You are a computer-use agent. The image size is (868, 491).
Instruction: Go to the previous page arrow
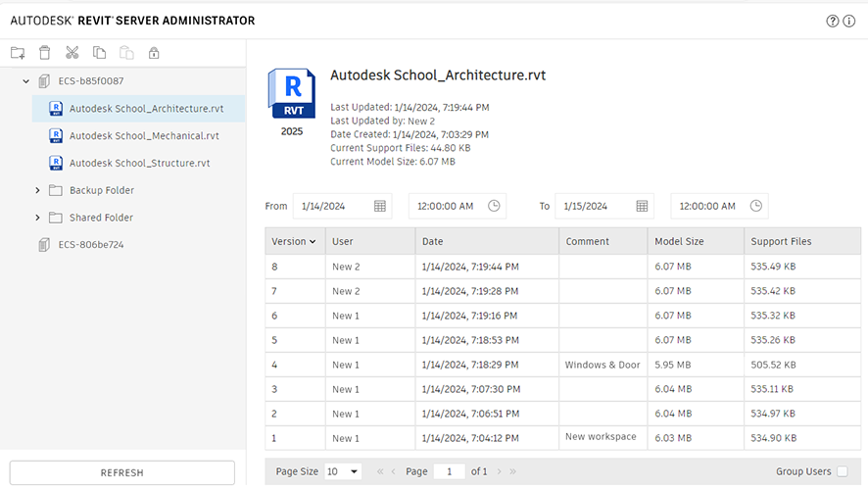point(394,471)
